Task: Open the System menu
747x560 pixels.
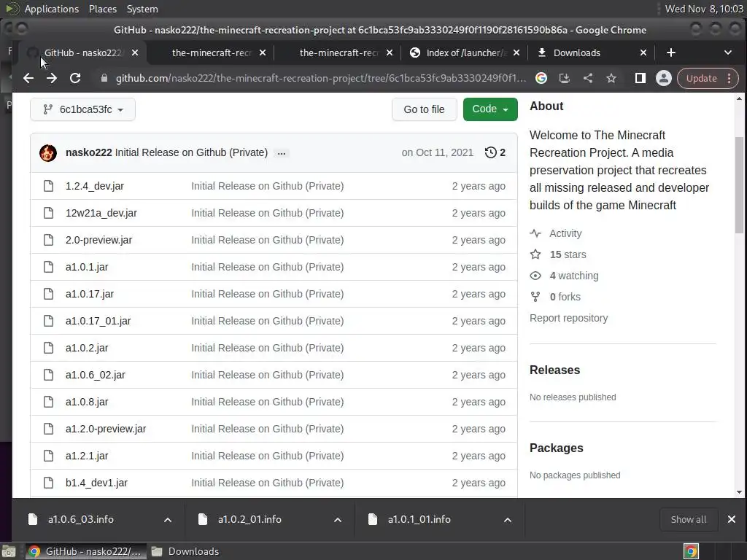Action: 142,9
